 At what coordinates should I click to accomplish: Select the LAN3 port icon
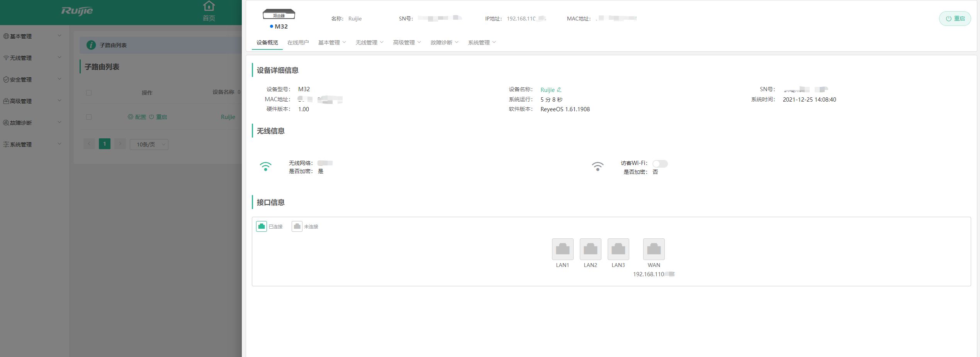point(618,249)
